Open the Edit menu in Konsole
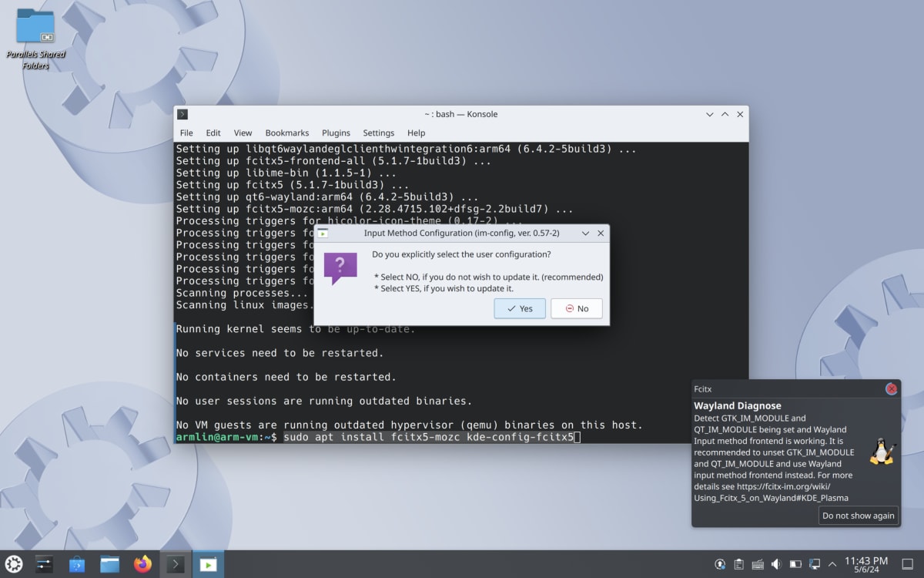Image resolution: width=924 pixels, height=578 pixels. coord(213,133)
